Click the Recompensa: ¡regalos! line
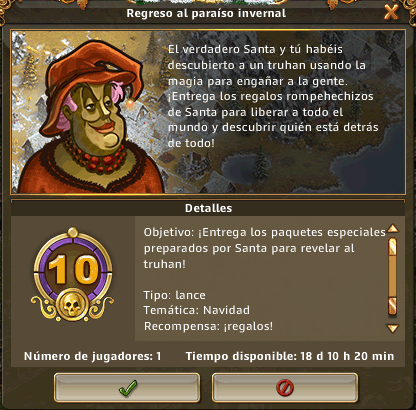This screenshot has height=410, width=416. point(208,326)
